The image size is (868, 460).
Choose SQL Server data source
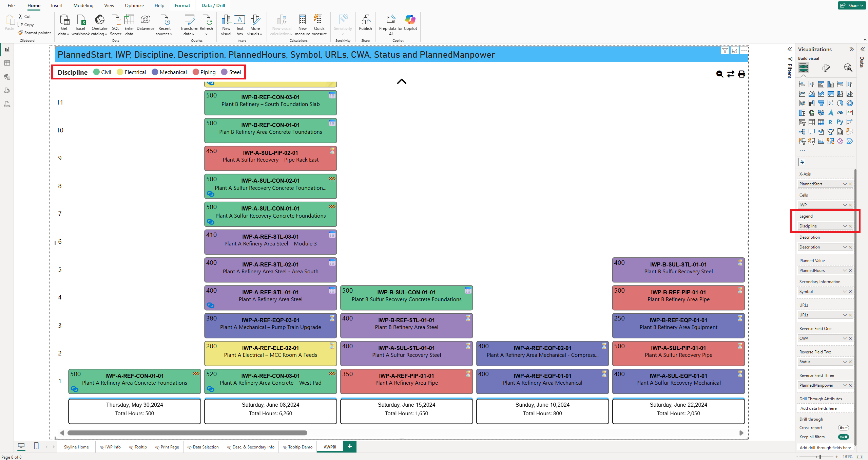116,25
